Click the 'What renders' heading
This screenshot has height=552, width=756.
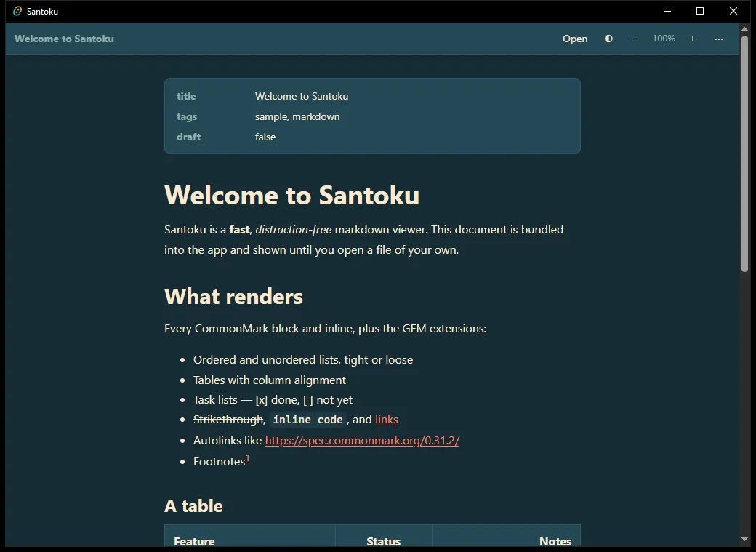233,296
